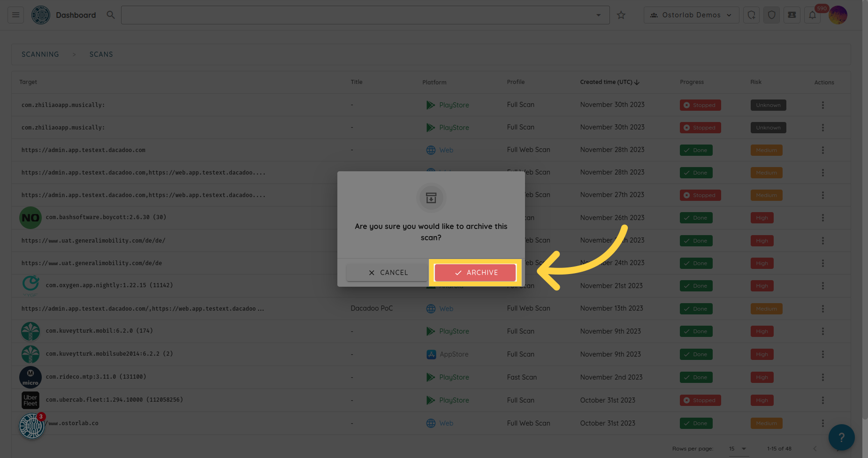
Task: Click the user profile avatar
Action: 838,15
